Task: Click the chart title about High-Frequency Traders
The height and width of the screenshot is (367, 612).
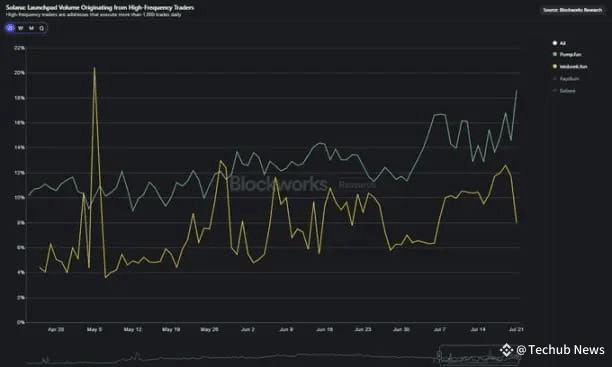Action: 100,7
